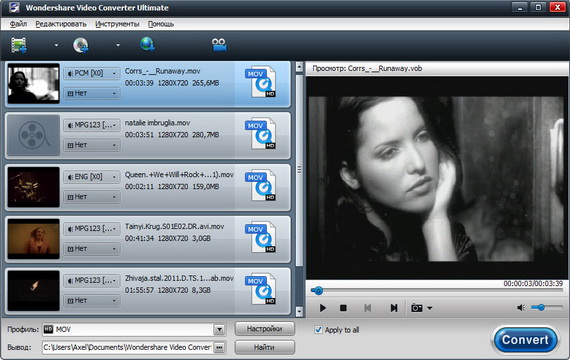This screenshot has height=360, width=570.
Task: Click the output path input field
Action: (128, 347)
